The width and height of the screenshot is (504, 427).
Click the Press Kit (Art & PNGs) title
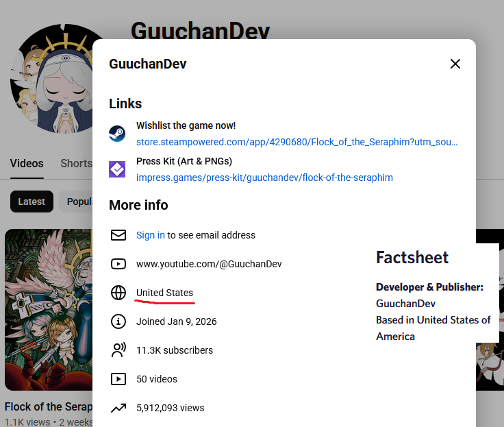184,161
